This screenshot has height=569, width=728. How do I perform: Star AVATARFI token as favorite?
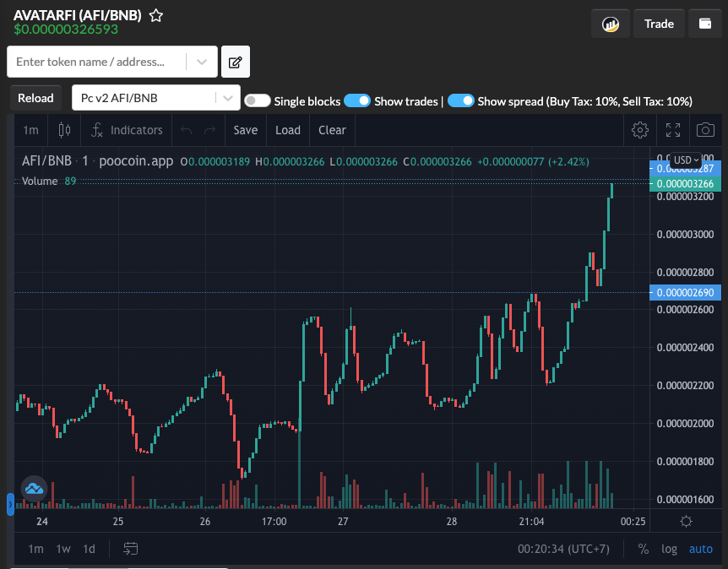pos(156,16)
